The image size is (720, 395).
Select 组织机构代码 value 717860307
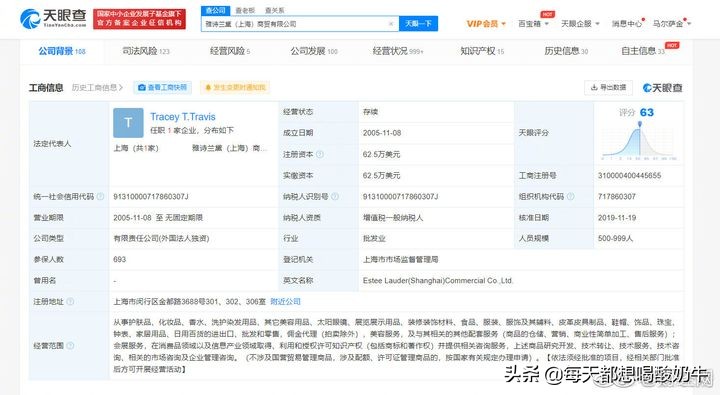pos(616,197)
